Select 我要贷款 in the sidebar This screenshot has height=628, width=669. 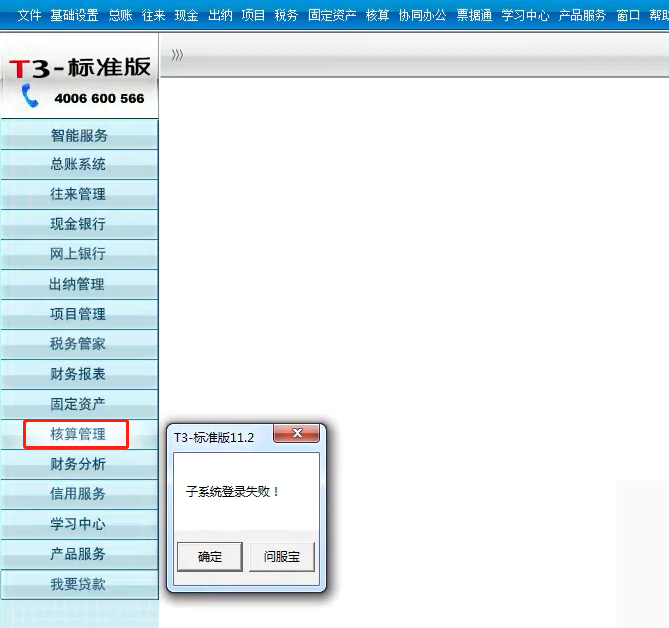[79, 584]
